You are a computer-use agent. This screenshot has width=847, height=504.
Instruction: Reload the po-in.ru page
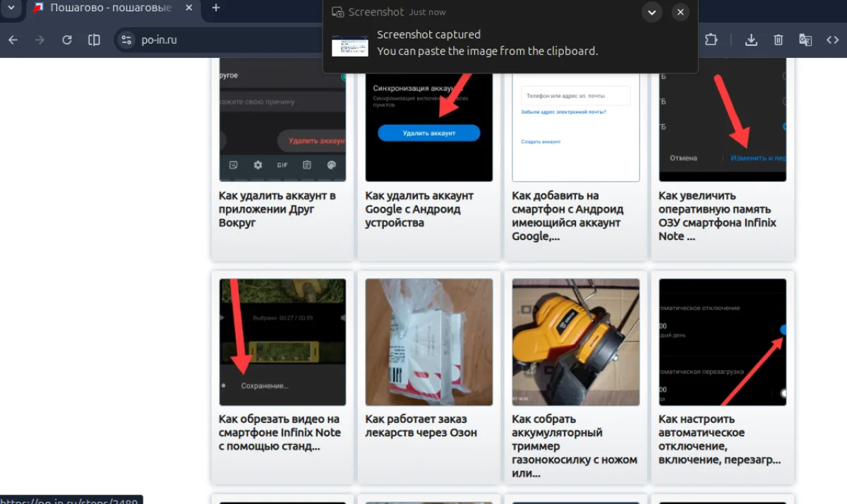pyautogui.click(x=67, y=40)
